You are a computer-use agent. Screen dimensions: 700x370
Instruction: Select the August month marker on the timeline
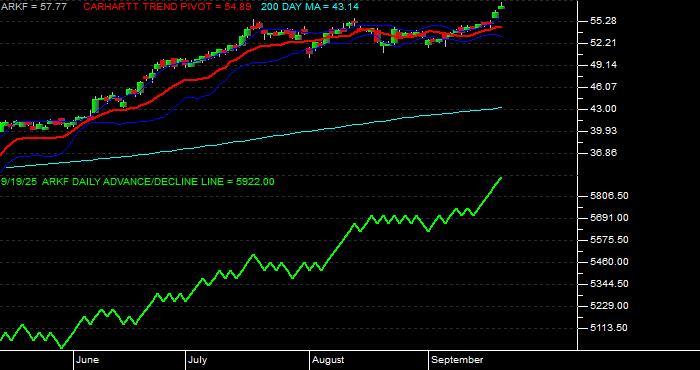[x=328, y=360]
